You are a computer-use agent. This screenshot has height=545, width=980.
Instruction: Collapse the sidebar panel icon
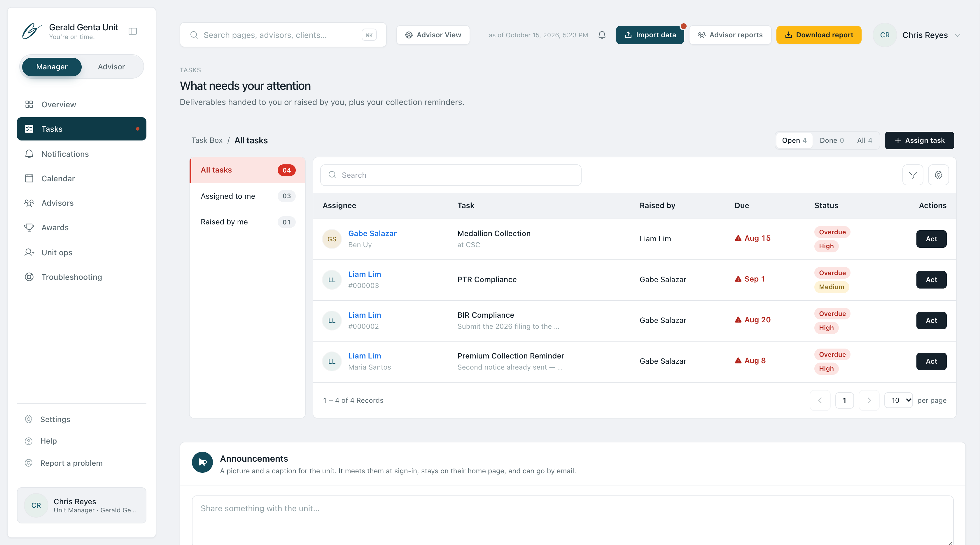(x=133, y=31)
